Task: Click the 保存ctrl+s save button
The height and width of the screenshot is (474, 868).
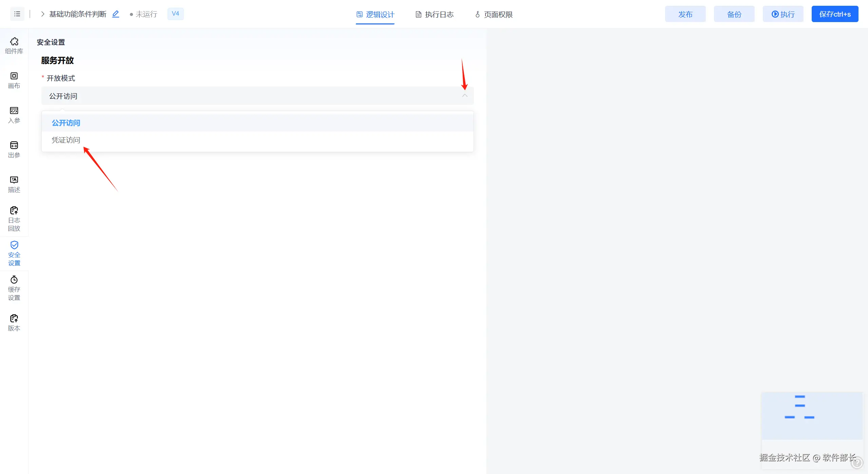Action: click(834, 14)
